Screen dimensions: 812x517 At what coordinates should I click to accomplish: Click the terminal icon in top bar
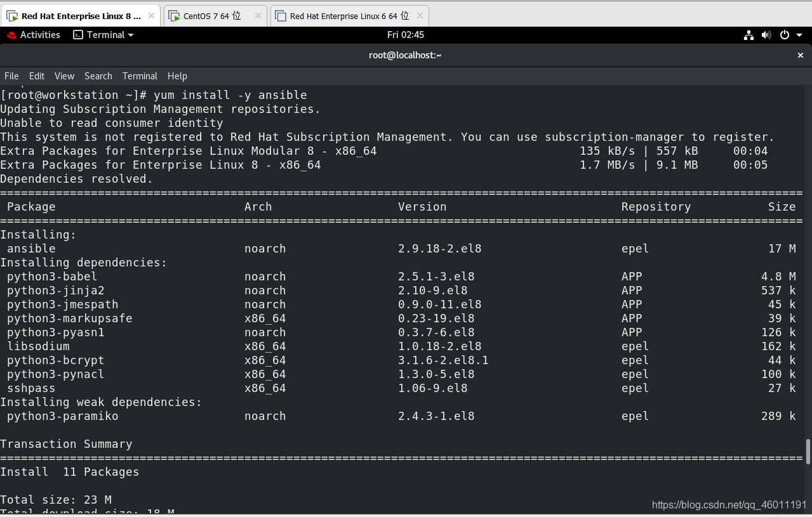tap(78, 35)
